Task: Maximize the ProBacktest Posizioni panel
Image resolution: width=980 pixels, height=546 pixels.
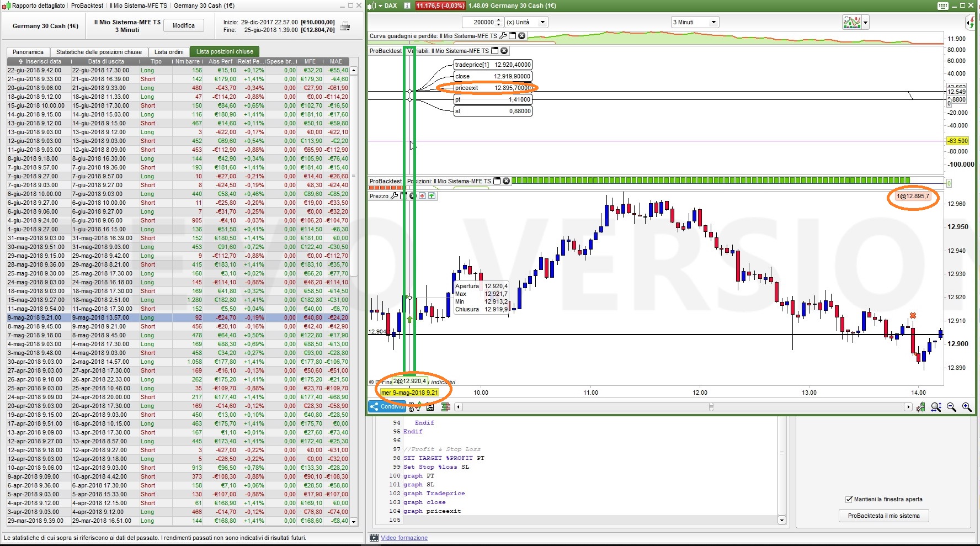Action: pos(497,181)
